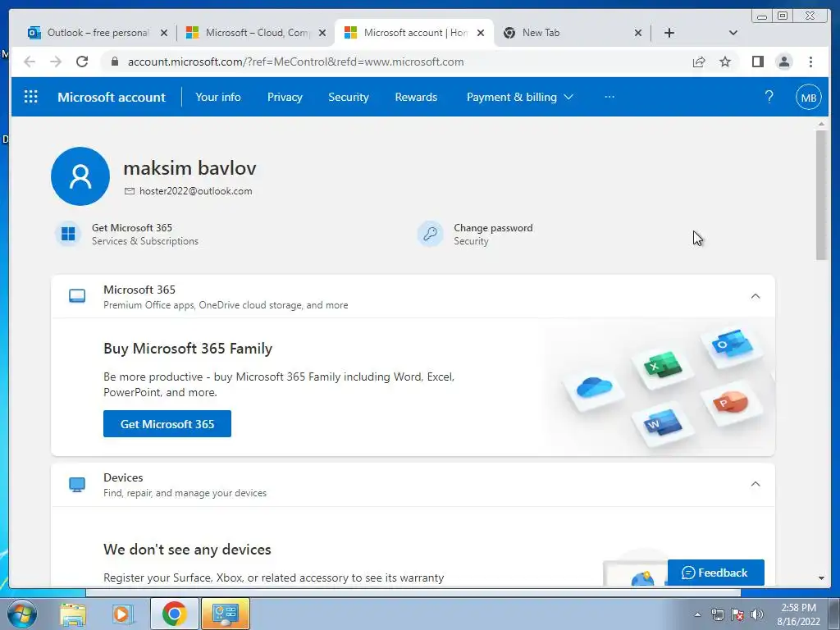Click the large blue profile picture
The image size is (840, 630).
pos(80,176)
